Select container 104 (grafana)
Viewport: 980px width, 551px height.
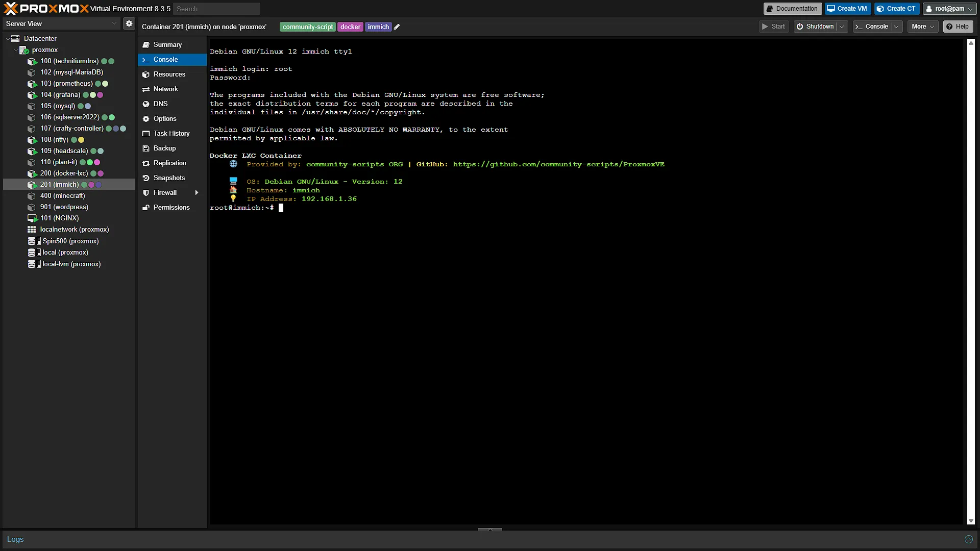[x=60, y=95]
